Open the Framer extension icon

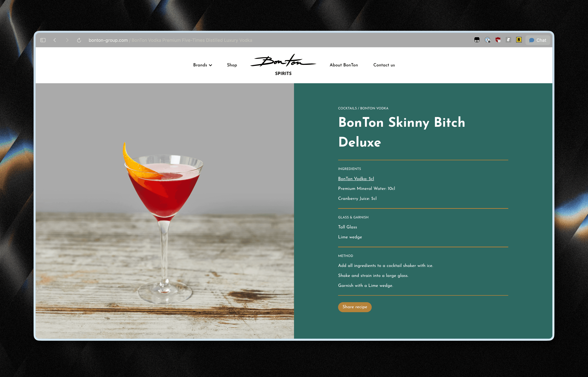(508, 40)
